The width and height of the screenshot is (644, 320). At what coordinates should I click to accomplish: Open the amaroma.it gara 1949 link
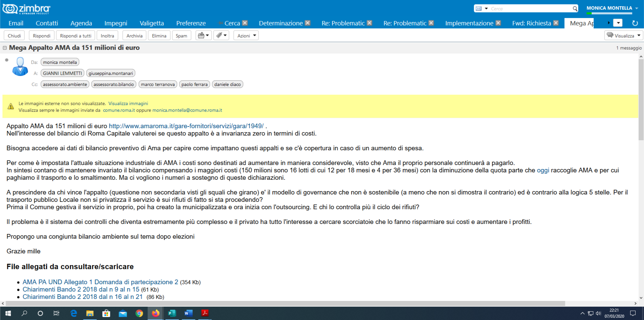[186, 126]
